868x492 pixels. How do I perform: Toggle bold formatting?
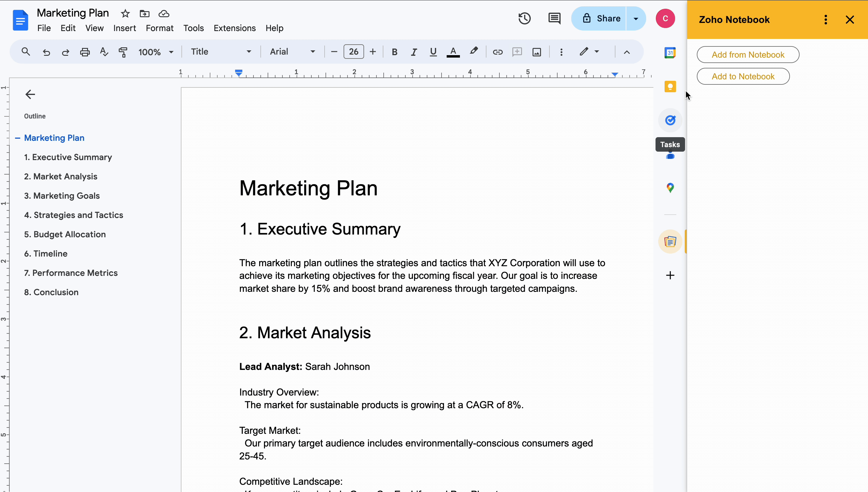(395, 52)
